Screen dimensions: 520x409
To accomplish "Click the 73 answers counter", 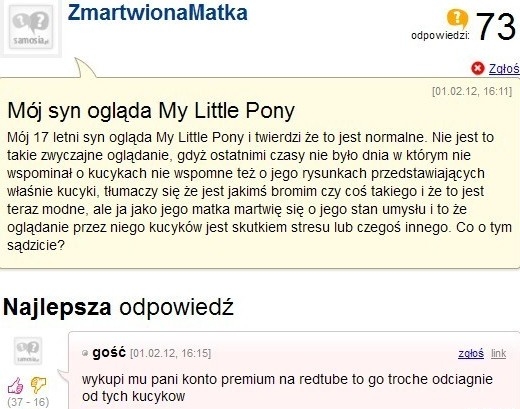I will pos(496,27).
